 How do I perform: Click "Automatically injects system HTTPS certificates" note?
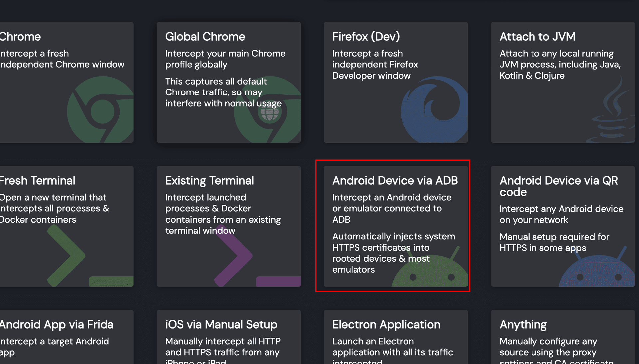pos(393,253)
